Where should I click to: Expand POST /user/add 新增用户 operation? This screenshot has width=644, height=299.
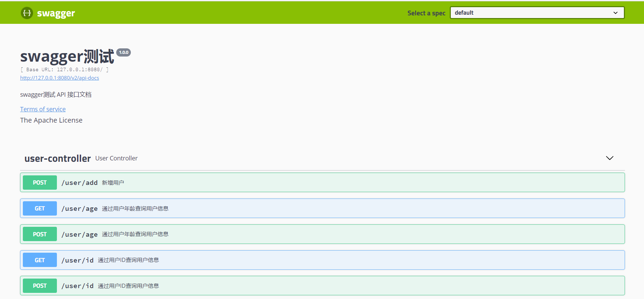click(x=322, y=183)
